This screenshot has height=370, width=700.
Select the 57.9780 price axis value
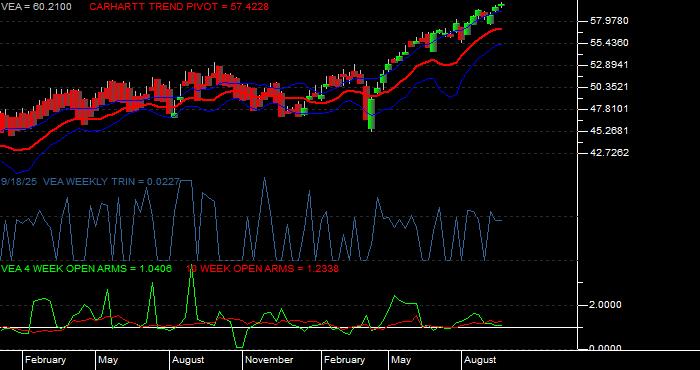point(609,21)
